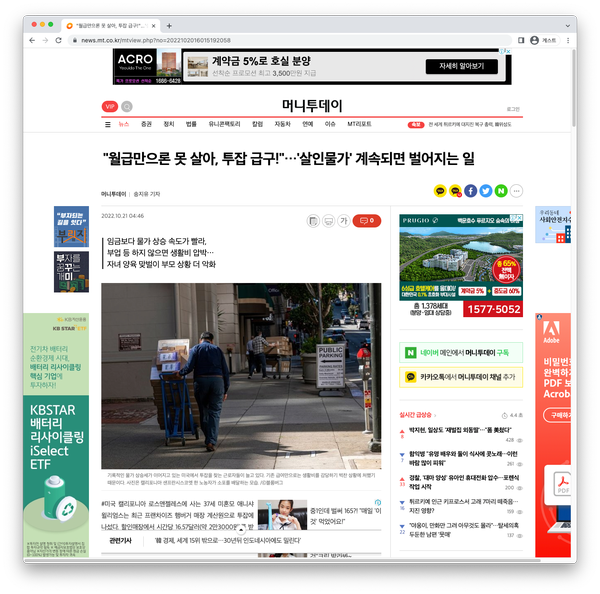Click the KBSTAR 배터리 리사이클링 ETF ad
The height and width of the screenshot is (594, 600).
click(56, 435)
